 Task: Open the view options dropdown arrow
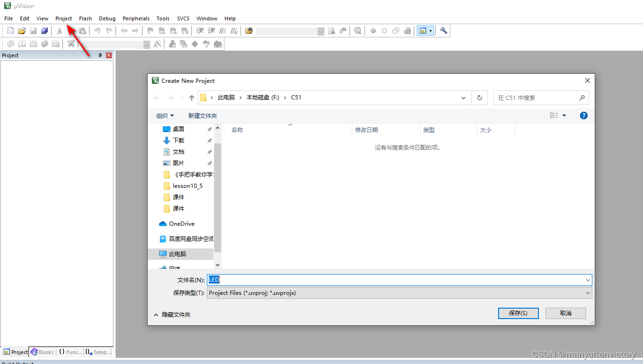564,115
